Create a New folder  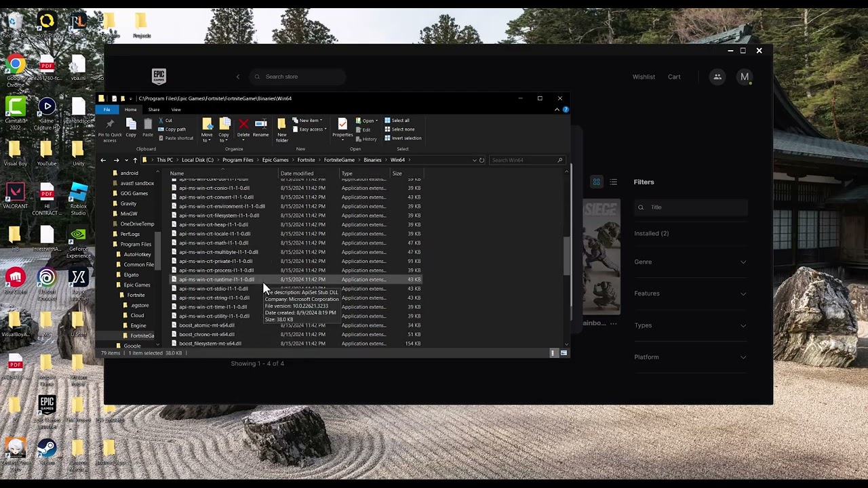(x=281, y=129)
